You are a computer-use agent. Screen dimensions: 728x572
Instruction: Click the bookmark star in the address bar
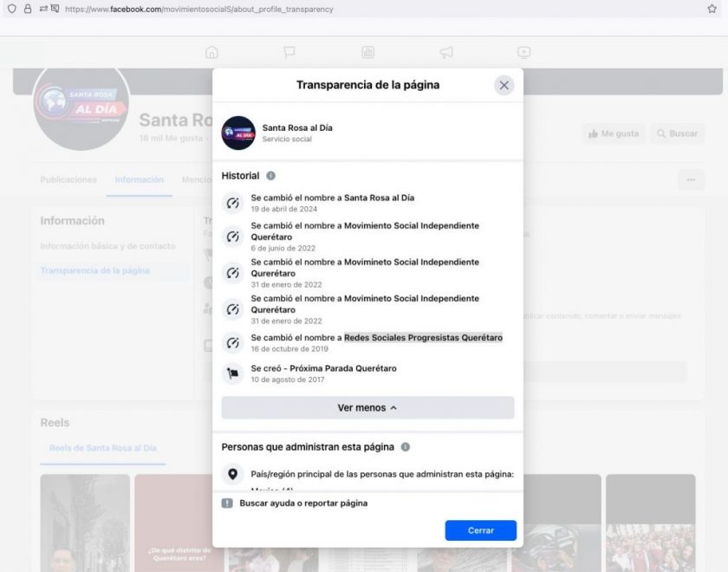712,9
